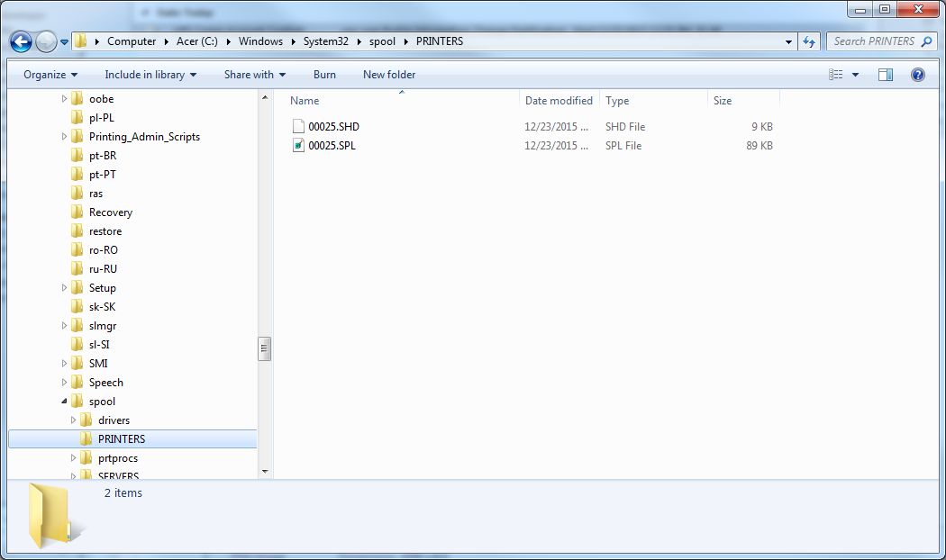
Task: Expand the drivers folder in tree
Action: coord(74,420)
